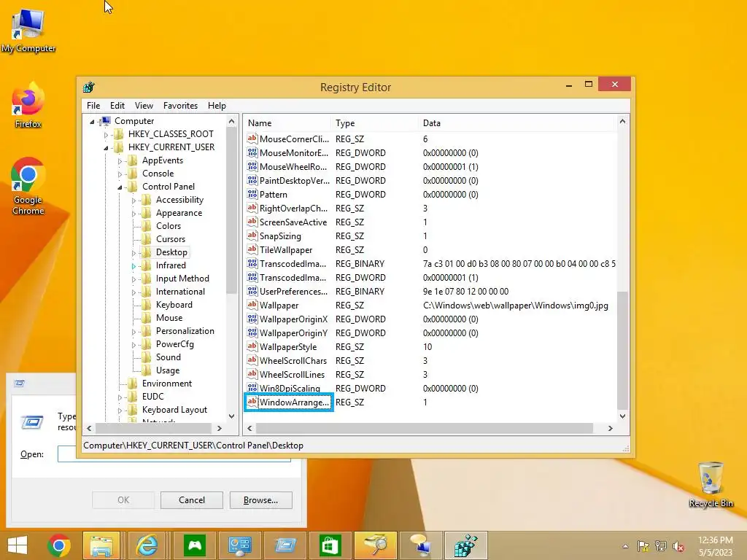Select the TileWallpaper value name
The width and height of the screenshot is (747, 560).
point(286,250)
